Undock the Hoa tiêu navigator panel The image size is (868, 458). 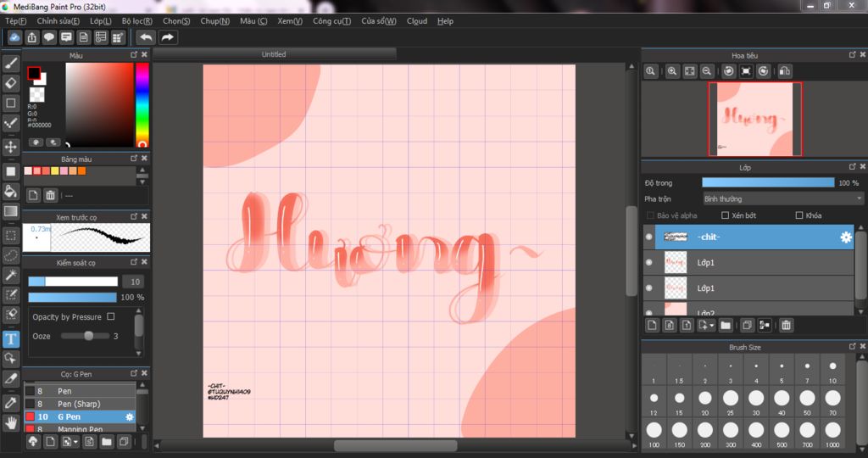tap(853, 54)
